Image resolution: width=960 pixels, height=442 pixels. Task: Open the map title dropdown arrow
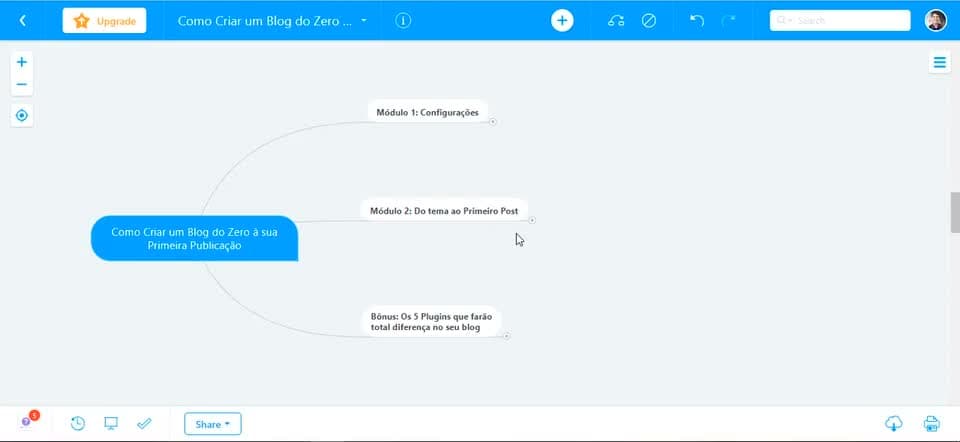(x=364, y=20)
